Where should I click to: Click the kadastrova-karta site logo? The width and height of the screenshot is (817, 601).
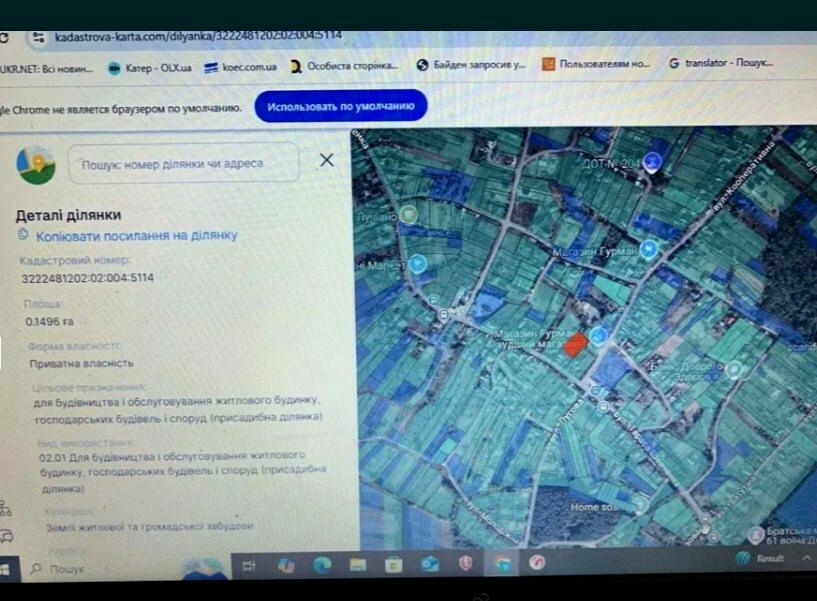(37, 163)
